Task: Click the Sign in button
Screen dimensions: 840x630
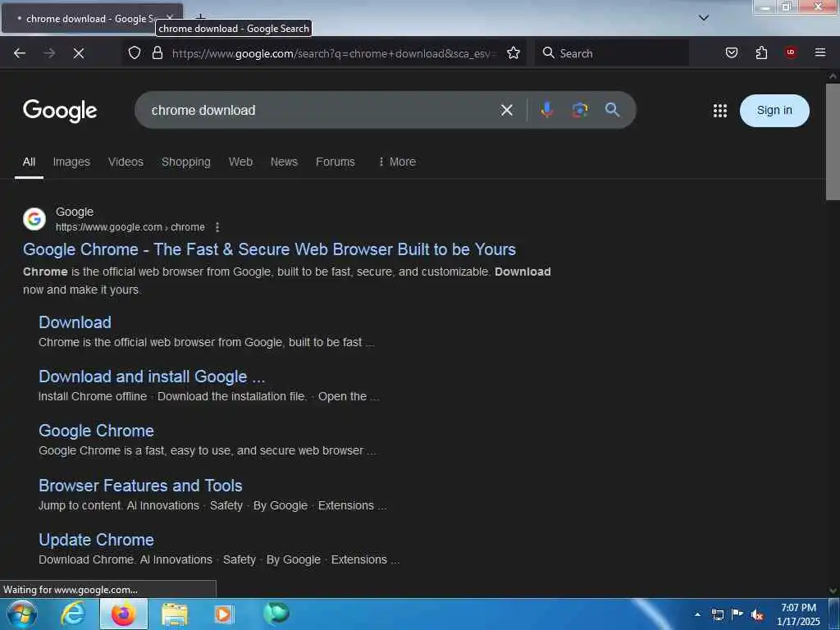Action: (x=774, y=111)
